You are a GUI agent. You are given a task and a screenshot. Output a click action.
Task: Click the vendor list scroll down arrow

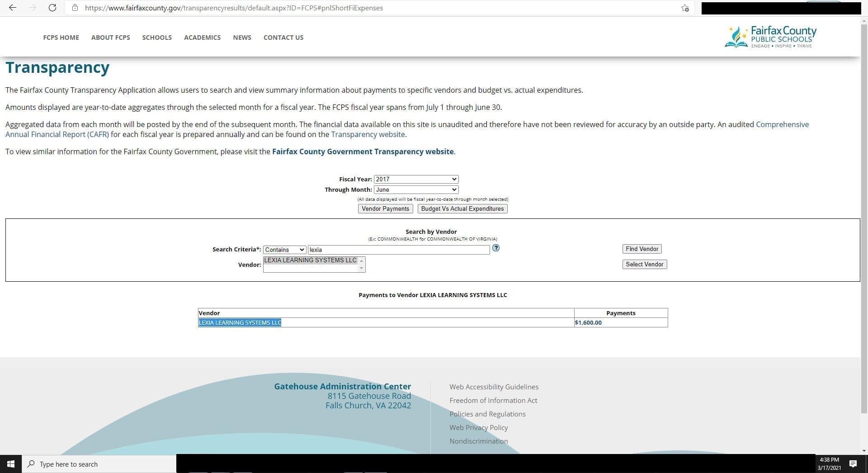tap(361, 268)
